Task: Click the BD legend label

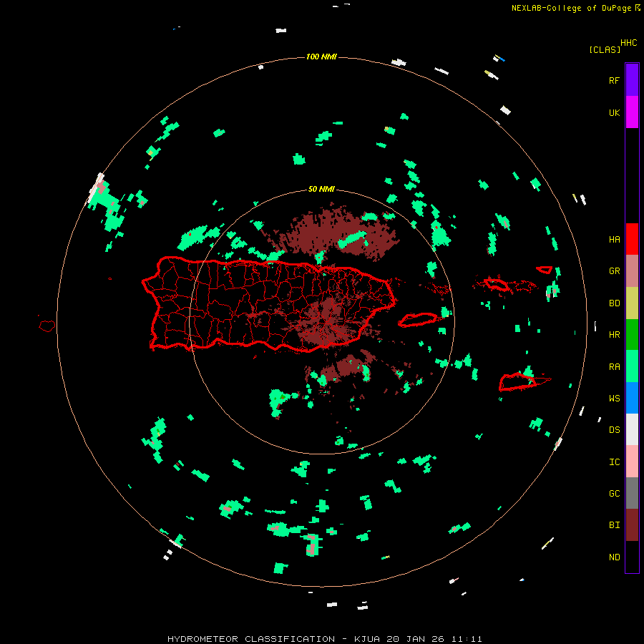Action: tap(614, 303)
